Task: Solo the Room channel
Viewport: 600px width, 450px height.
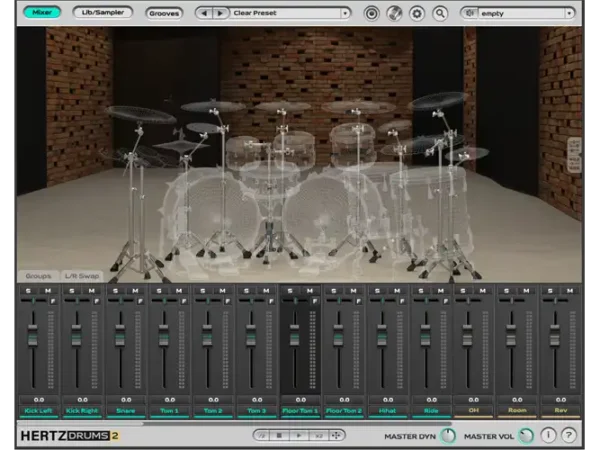Action: pyautogui.click(x=507, y=291)
